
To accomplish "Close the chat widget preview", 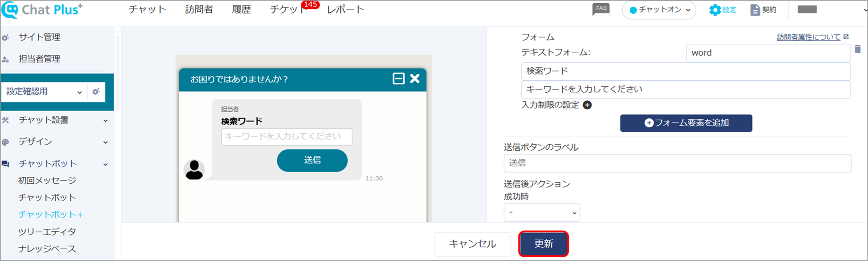I will [x=415, y=79].
